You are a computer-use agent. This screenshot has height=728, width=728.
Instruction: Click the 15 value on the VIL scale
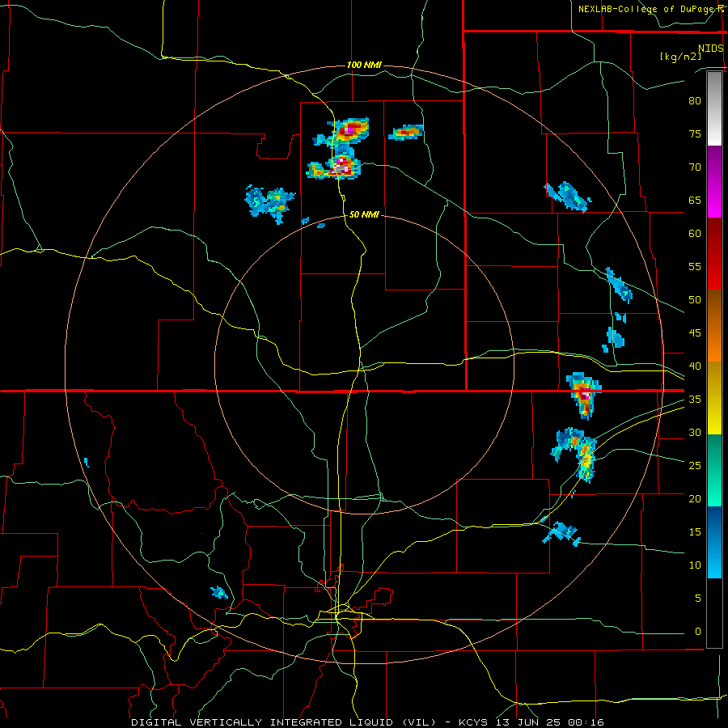point(695,532)
